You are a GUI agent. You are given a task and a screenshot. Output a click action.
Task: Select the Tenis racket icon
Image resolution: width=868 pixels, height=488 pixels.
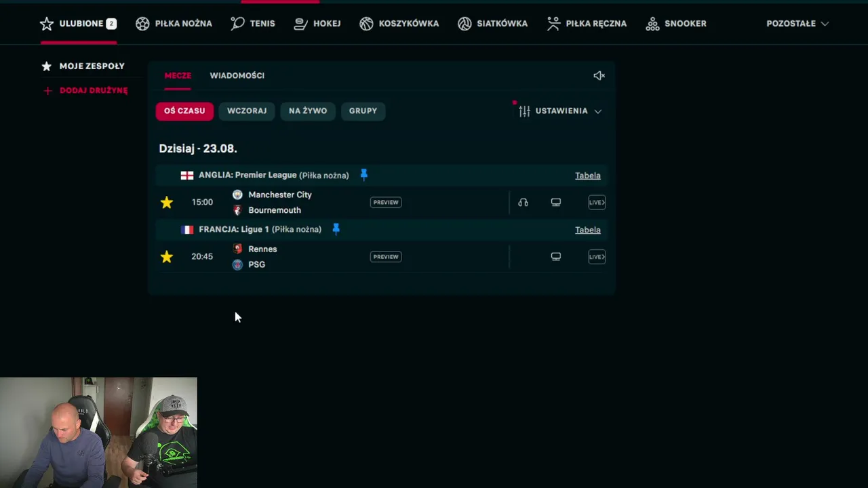coord(237,24)
